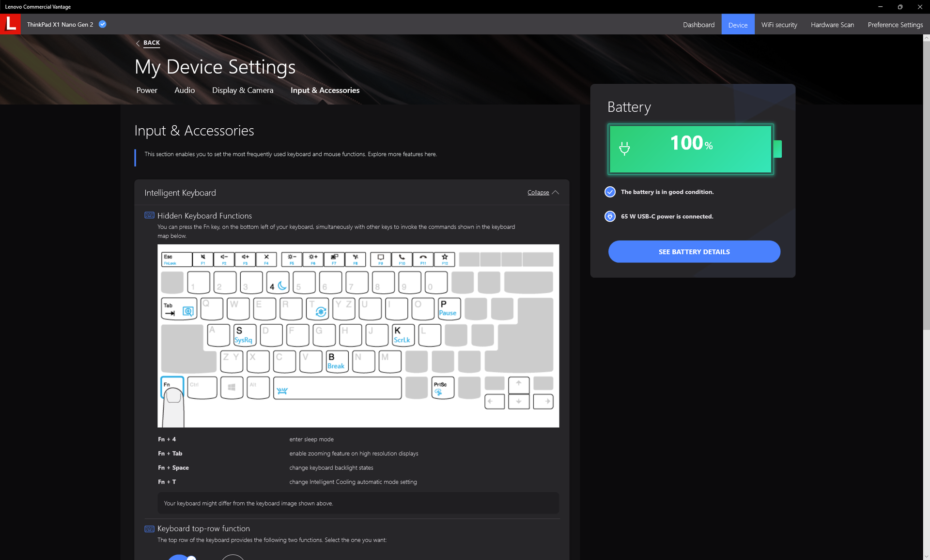Click the red Lenovo L logo
930x560 pixels.
click(x=10, y=24)
